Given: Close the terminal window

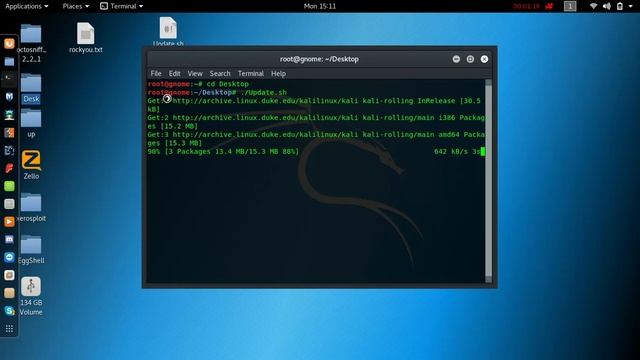Looking at the screenshot, I should (x=484, y=59).
